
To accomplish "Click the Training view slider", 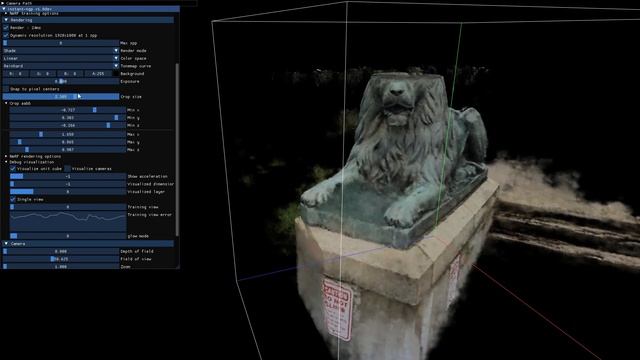I will pyautogui.click(x=68, y=207).
